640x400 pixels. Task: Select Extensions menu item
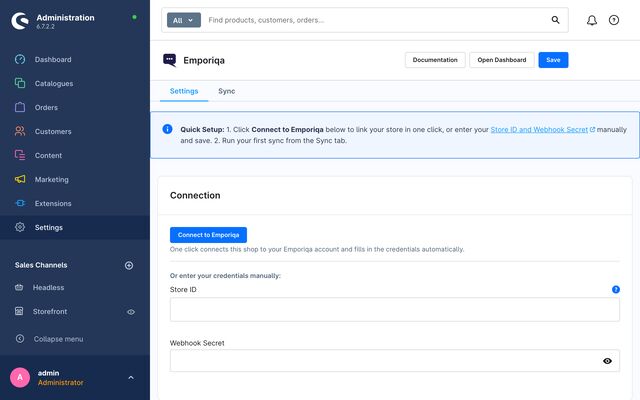click(53, 203)
